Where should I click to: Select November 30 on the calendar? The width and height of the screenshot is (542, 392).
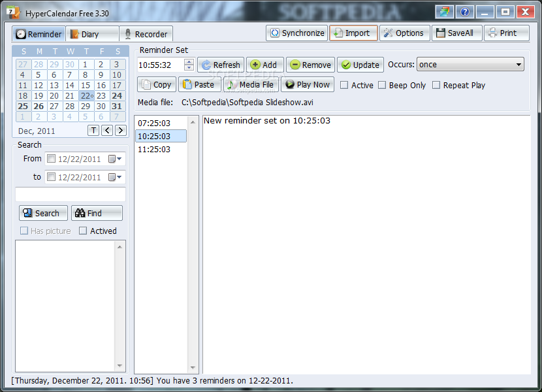click(x=70, y=65)
